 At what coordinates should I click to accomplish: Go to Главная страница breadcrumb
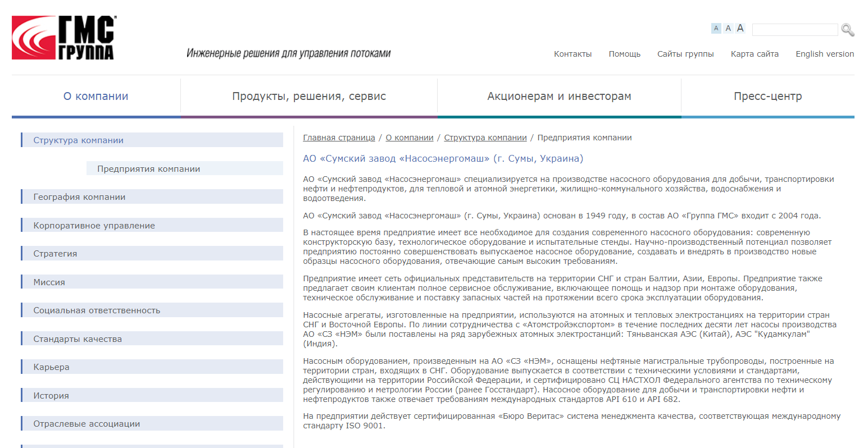click(339, 138)
